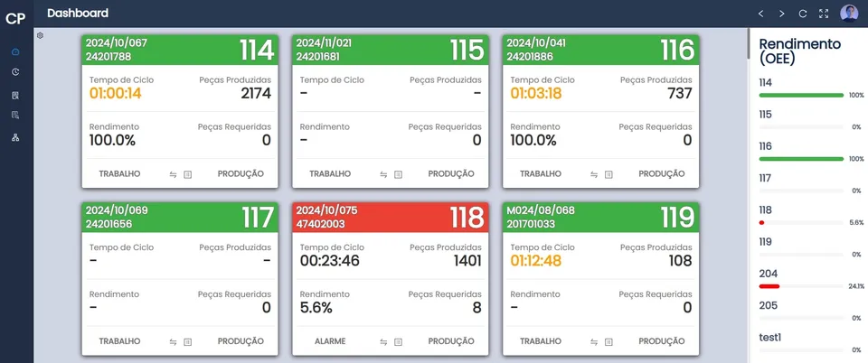Viewport: 868px width, 363px height.
Task: Click the CP logo
Action: [x=15, y=18]
